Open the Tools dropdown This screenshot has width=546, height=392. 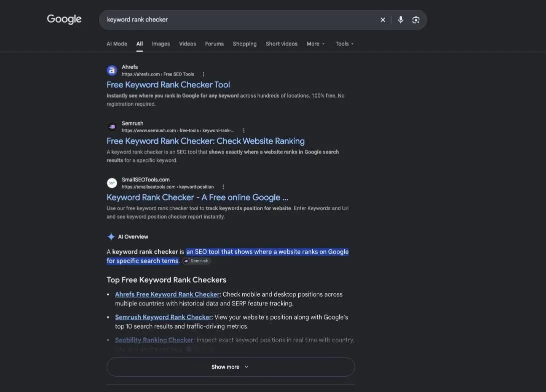[x=344, y=44]
